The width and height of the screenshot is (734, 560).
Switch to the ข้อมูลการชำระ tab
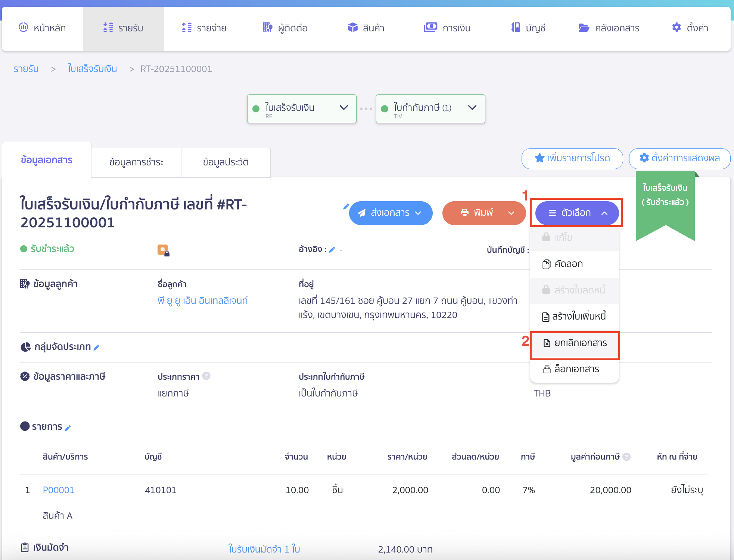(x=136, y=162)
